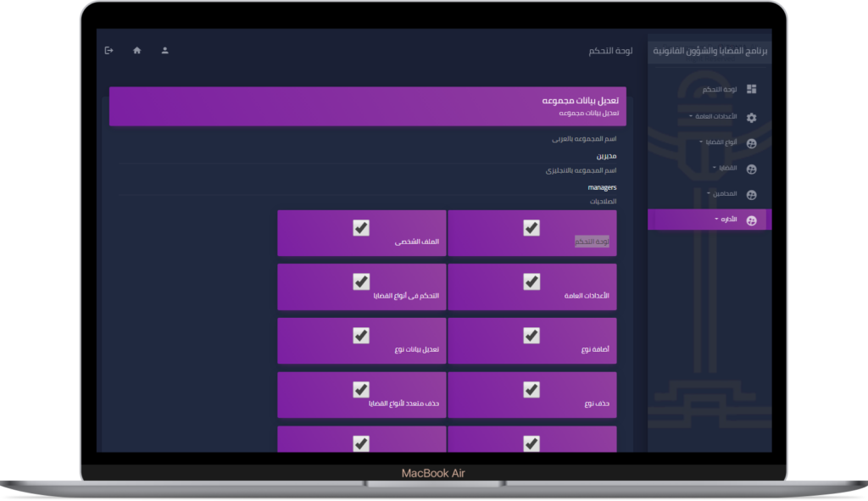Image resolution: width=868 pixels, height=501 pixels.
Task: Click the icon beside أنواع القضايا
Action: pos(751,142)
